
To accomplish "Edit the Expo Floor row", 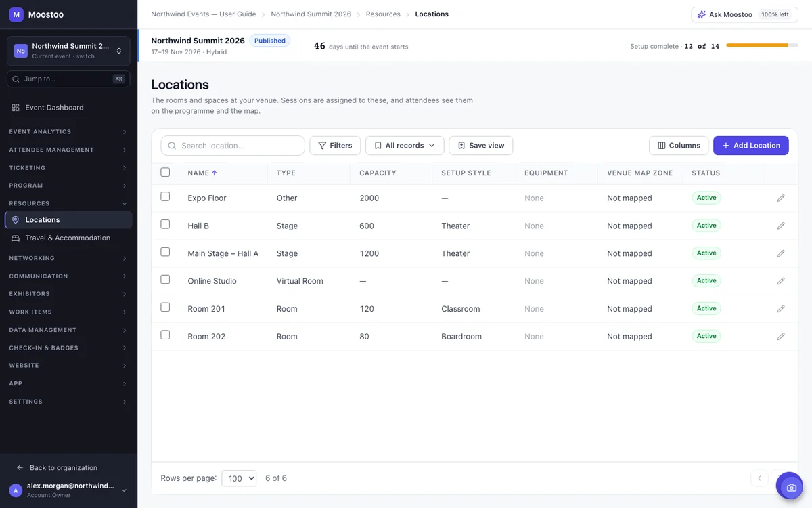I will [781, 198].
